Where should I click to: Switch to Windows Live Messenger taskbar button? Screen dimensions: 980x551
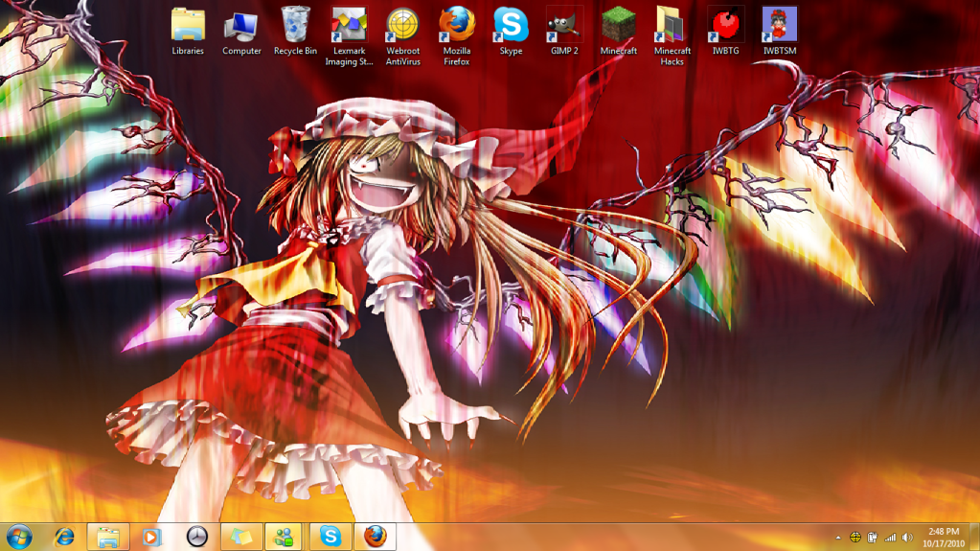point(285,537)
